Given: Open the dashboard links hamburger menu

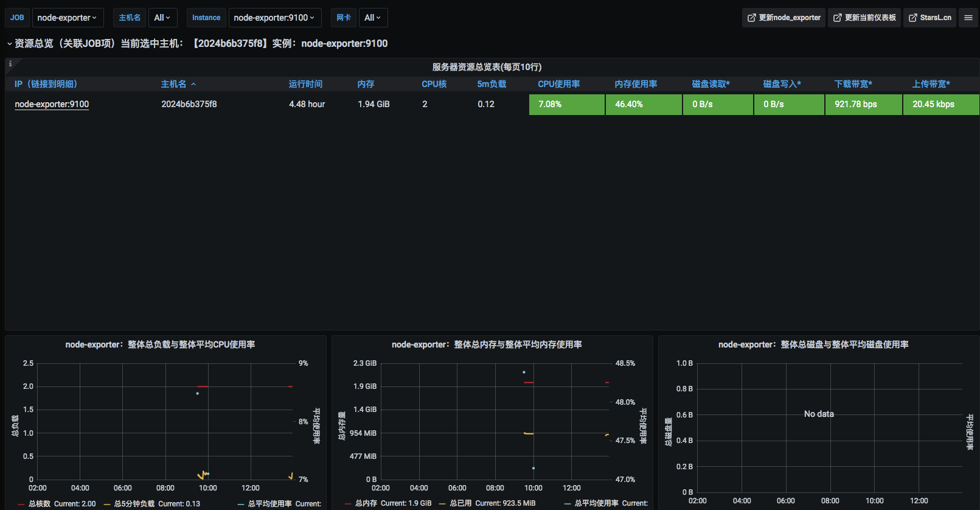Looking at the screenshot, I should (968, 18).
